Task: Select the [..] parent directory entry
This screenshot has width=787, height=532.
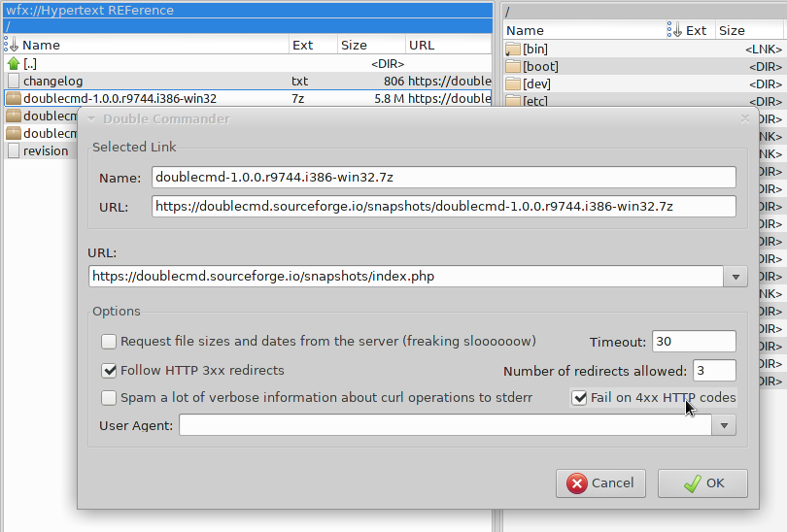Action: click(248, 64)
